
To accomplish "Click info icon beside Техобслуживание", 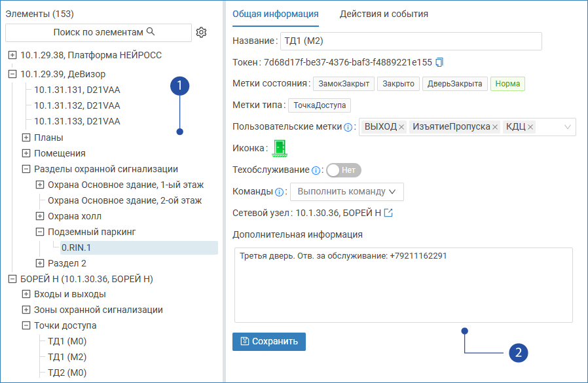I will pyautogui.click(x=316, y=170).
